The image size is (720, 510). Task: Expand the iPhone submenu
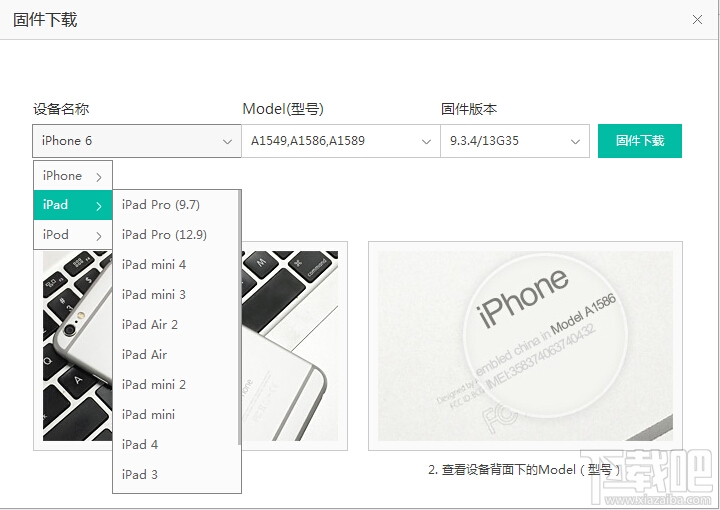click(x=73, y=176)
